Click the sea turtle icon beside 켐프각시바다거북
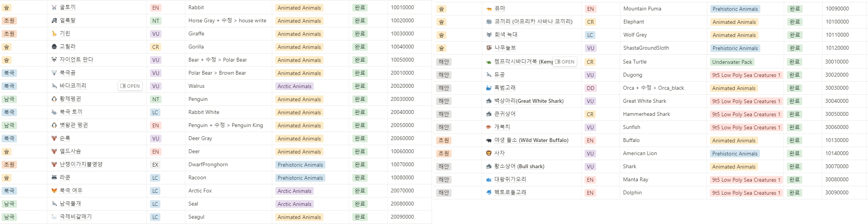868x224 pixels. (489, 62)
